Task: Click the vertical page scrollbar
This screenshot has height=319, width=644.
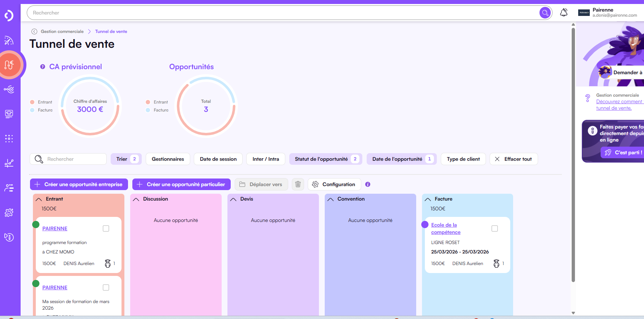Action: click(573, 154)
